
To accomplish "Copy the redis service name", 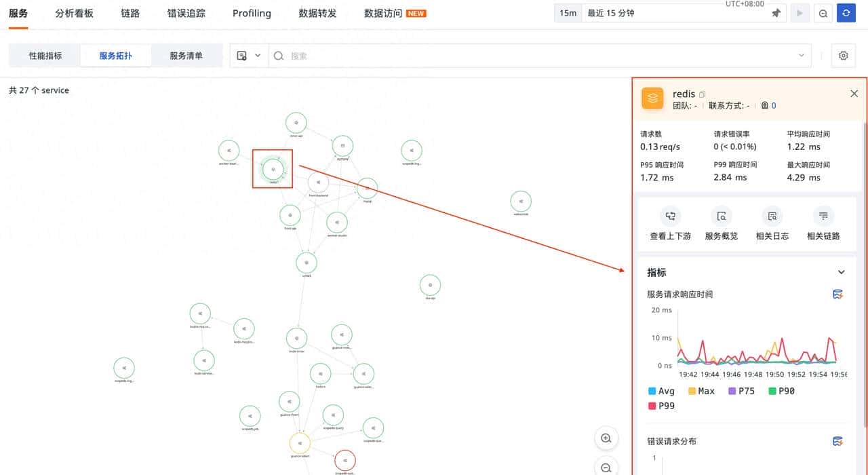I will pyautogui.click(x=703, y=94).
